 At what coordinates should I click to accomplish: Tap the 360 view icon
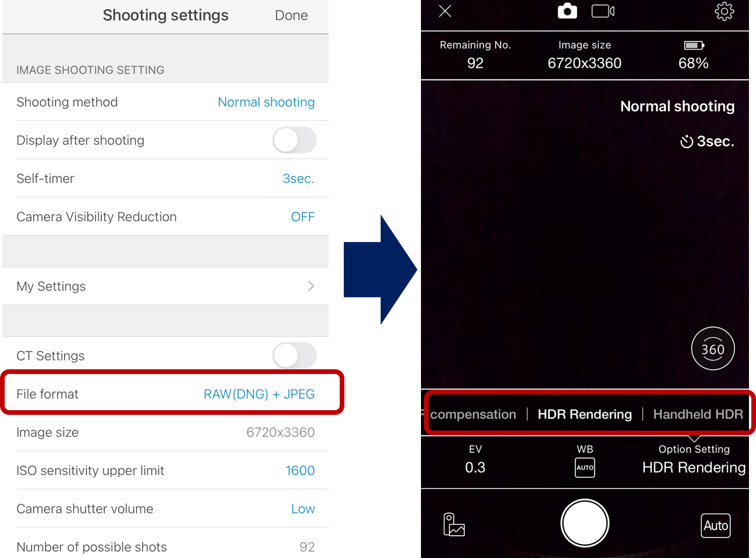click(713, 349)
